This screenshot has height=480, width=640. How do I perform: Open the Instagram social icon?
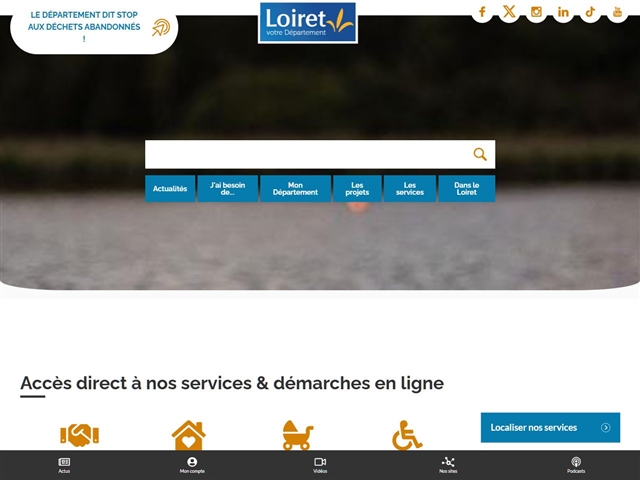[536, 12]
